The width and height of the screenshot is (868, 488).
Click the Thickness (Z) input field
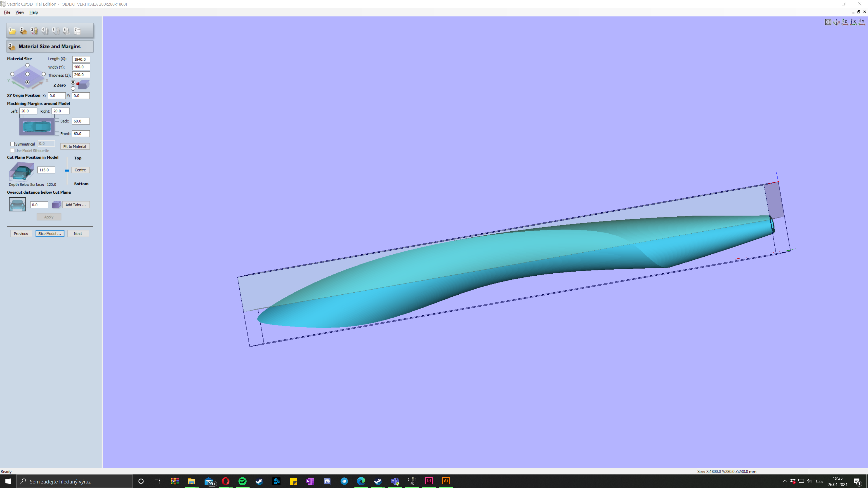tap(81, 75)
